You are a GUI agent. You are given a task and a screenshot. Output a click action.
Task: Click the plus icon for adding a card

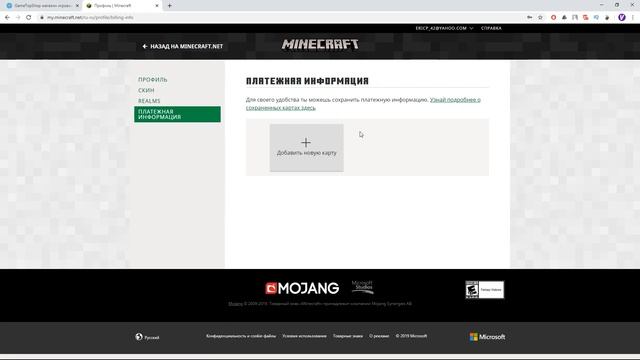click(x=306, y=142)
